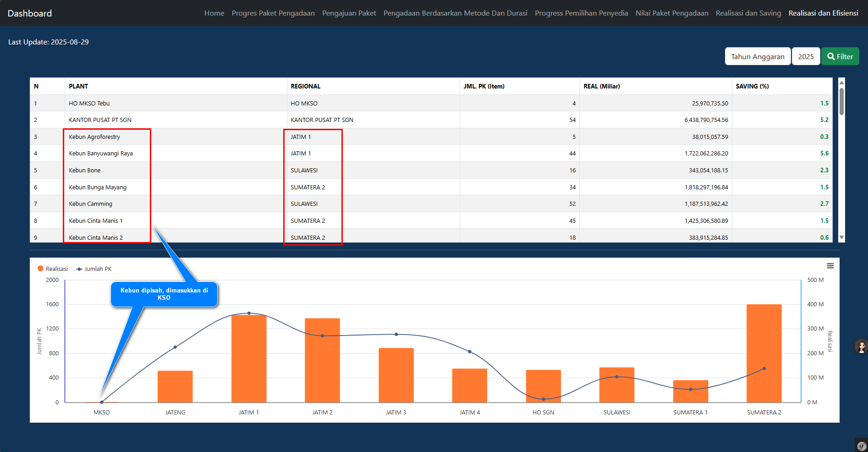Click the table vertical scrollbar thumb
The width and height of the screenshot is (868, 452).
(x=841, y=101)
